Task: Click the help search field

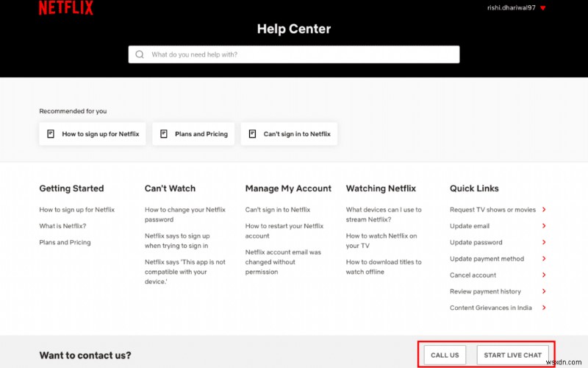Action: (x=293, y=54)
